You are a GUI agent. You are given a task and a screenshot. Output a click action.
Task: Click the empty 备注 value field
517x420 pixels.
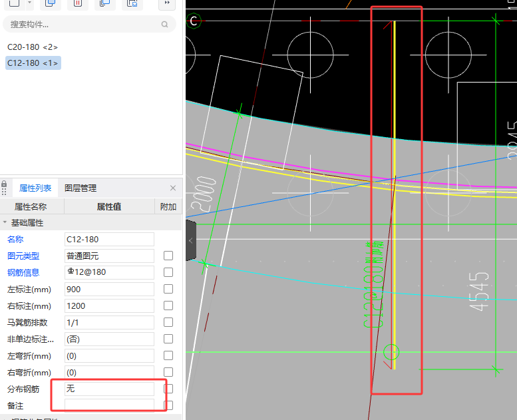pyautogui.click(x=109, y=405)
